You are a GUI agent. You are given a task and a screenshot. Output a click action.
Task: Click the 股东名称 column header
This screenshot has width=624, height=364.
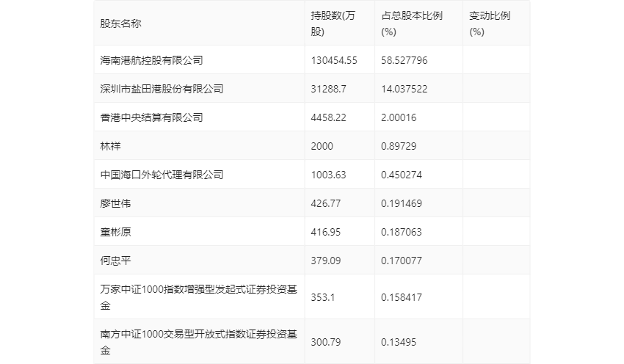tap(120, 24)
